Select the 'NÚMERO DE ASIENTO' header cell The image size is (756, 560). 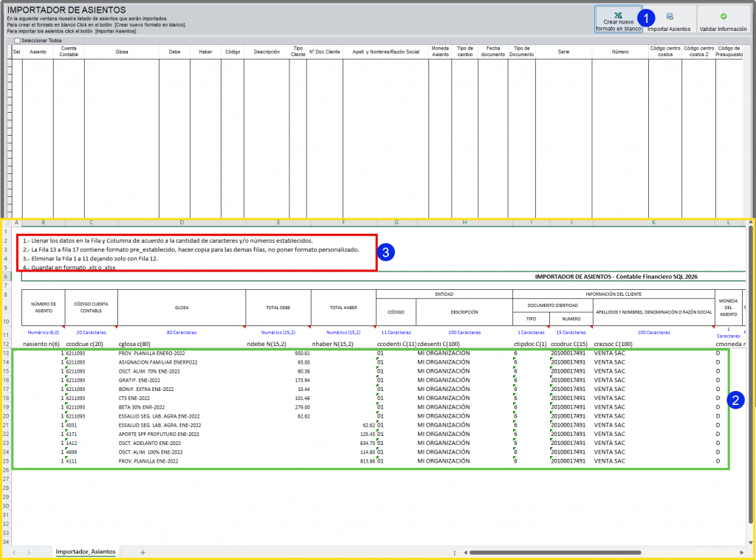(x=44, y=308)
